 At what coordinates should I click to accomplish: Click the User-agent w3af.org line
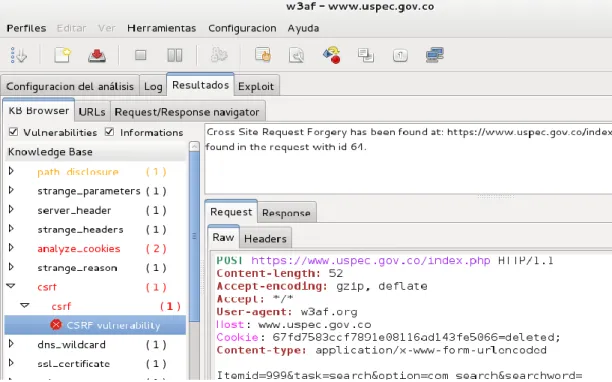287,312
